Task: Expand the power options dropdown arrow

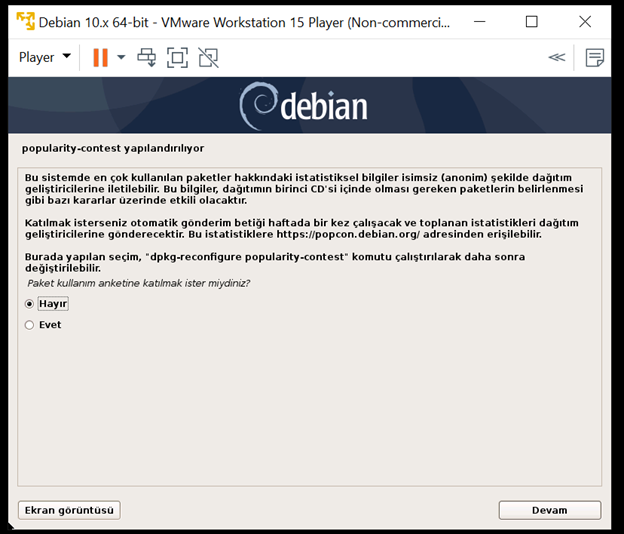Action: coord(121,57)
